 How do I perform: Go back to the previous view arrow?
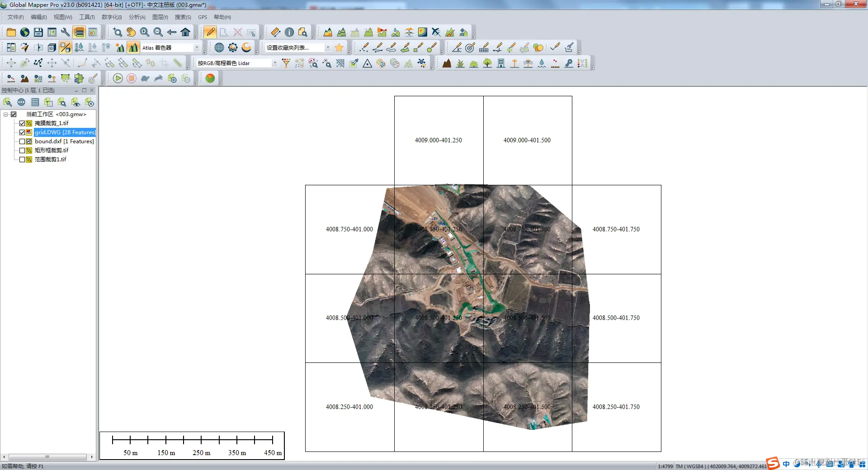pyautogui.click(x=172, y=32)
